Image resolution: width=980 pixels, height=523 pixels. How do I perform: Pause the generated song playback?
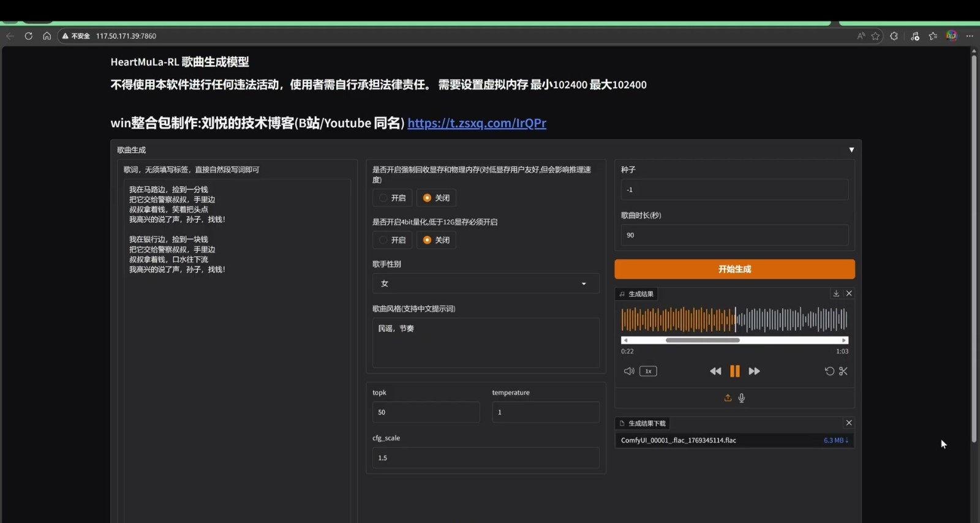click(734, 371)
